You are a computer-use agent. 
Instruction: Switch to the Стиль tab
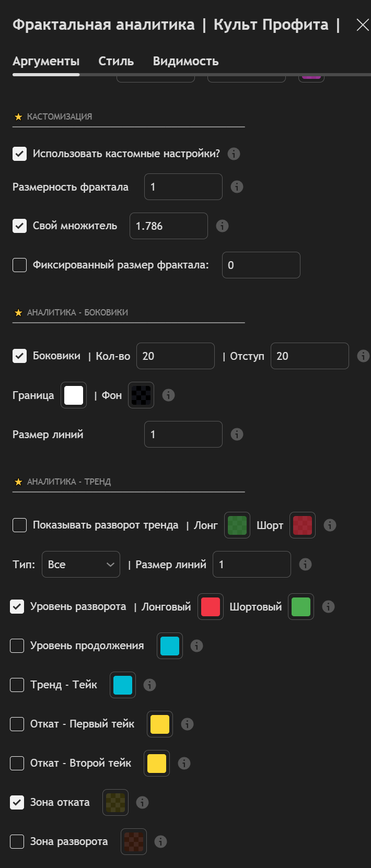pyautogui.click(x=116, y=62)
